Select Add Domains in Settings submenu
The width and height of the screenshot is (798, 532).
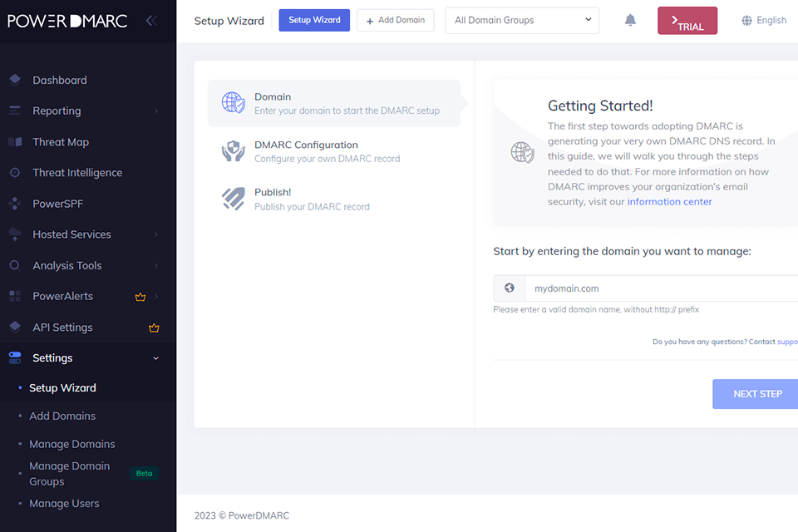62,416
